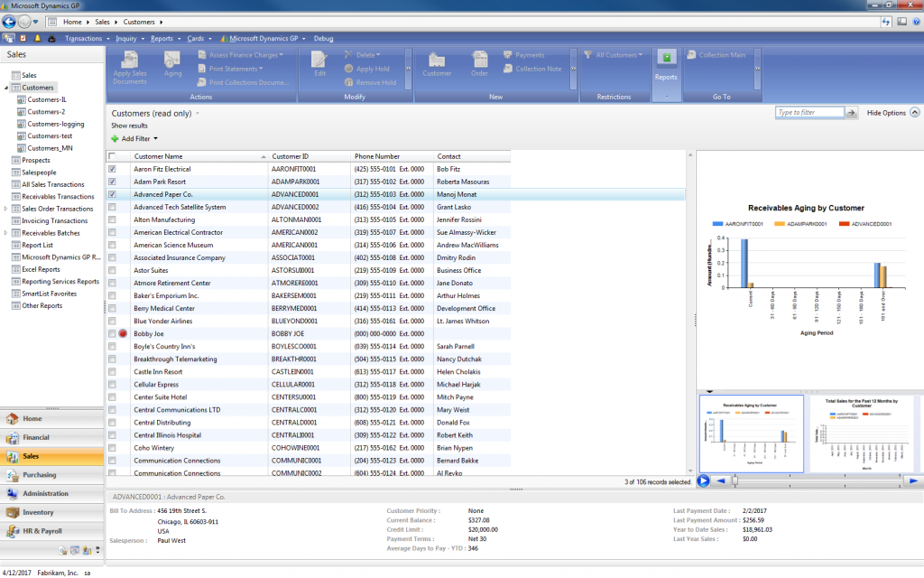
Task: Uncheck the Aaron Fitz Electrical checkbox
Action: (x=112, y=169)
